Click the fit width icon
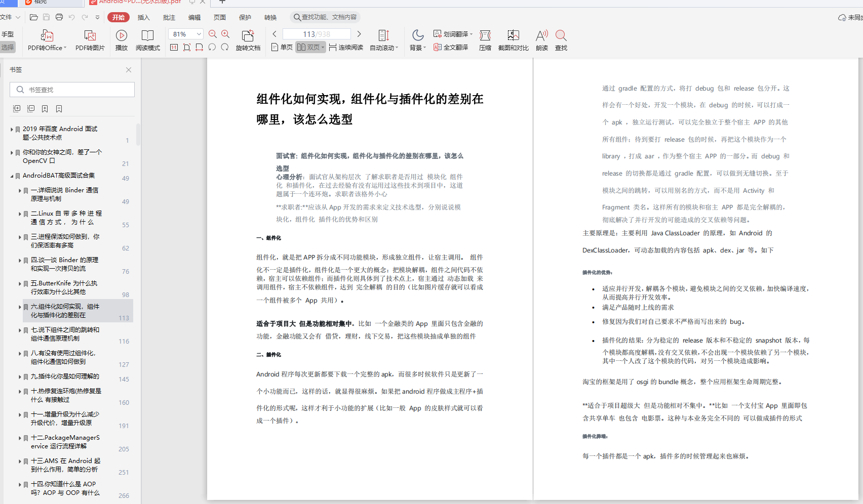The height and width of the screenshot is (504, 863). 200,48
